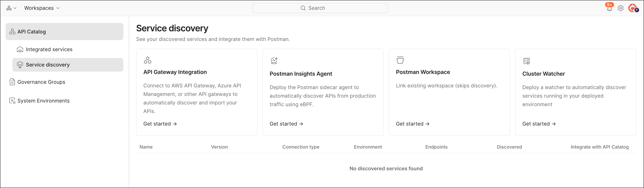Go to Governance Groups
The height and width of the screenshot is (188, 644).
(41, 82)
